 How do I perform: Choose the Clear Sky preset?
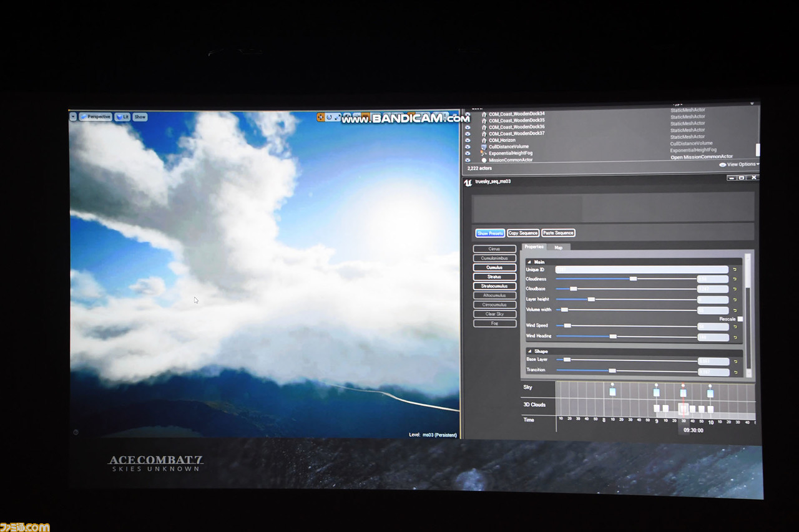coord(494,314)
